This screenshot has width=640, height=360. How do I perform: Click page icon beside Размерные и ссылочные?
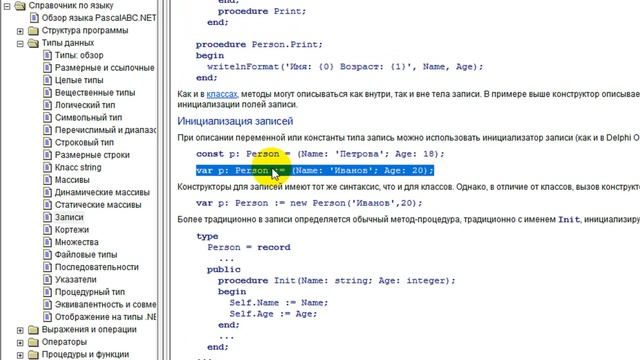pyautogui.click(x=48, y=68)
